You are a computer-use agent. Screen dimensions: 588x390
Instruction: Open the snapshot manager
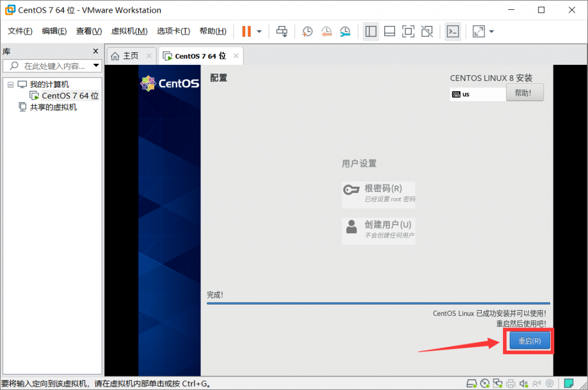click(x=345, y=32)
